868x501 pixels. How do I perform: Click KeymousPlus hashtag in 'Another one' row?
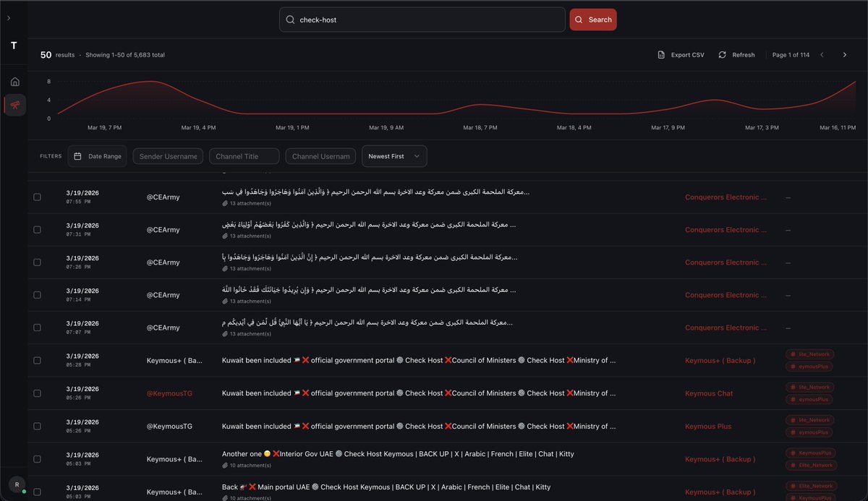coord(810,453)
